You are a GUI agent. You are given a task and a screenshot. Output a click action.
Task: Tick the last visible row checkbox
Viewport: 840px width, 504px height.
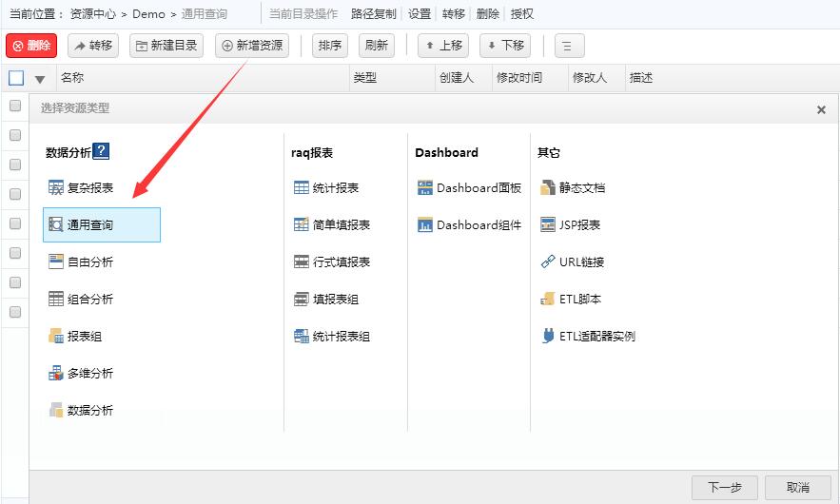tap(15, 312)
